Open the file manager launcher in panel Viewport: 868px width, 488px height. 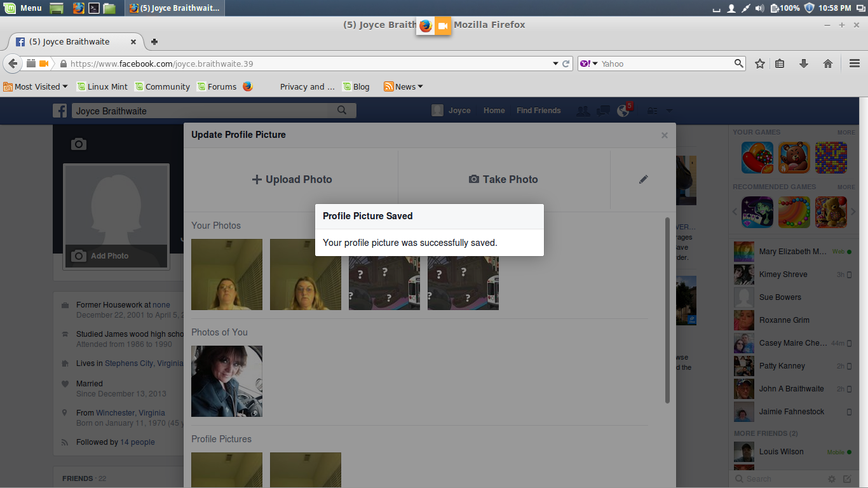109,8
